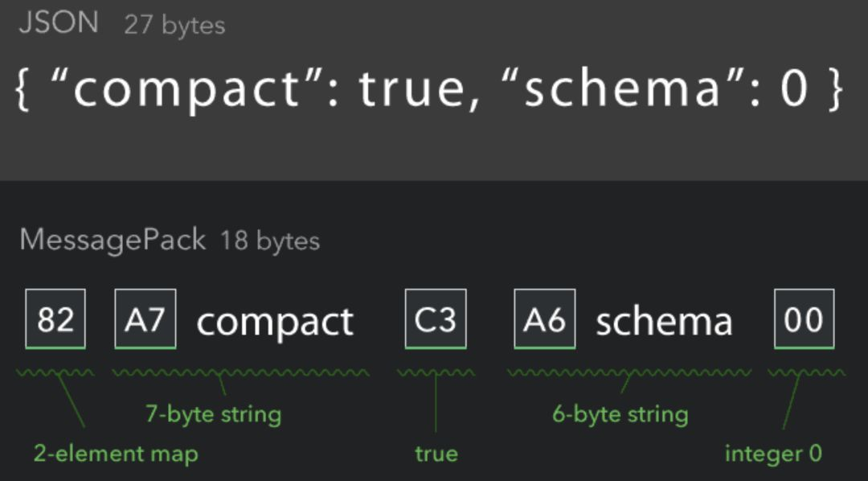Select "schema" string in MessagePack row
Screen dimensions: 868x481
664,322
